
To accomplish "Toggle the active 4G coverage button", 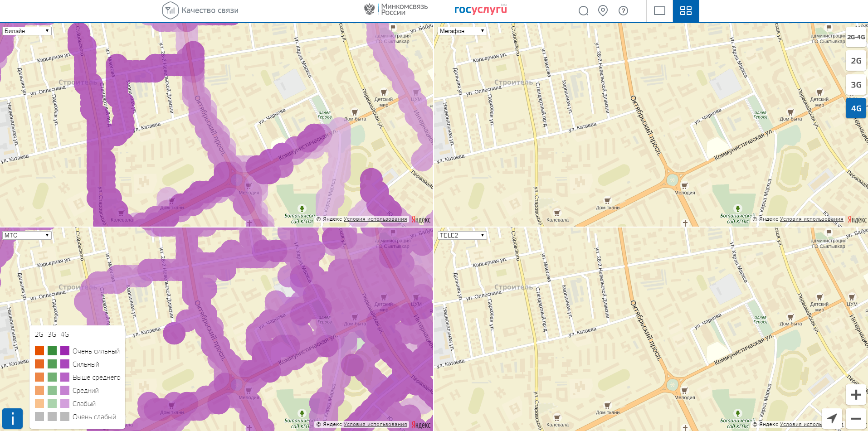I will [x=856, y=108].
